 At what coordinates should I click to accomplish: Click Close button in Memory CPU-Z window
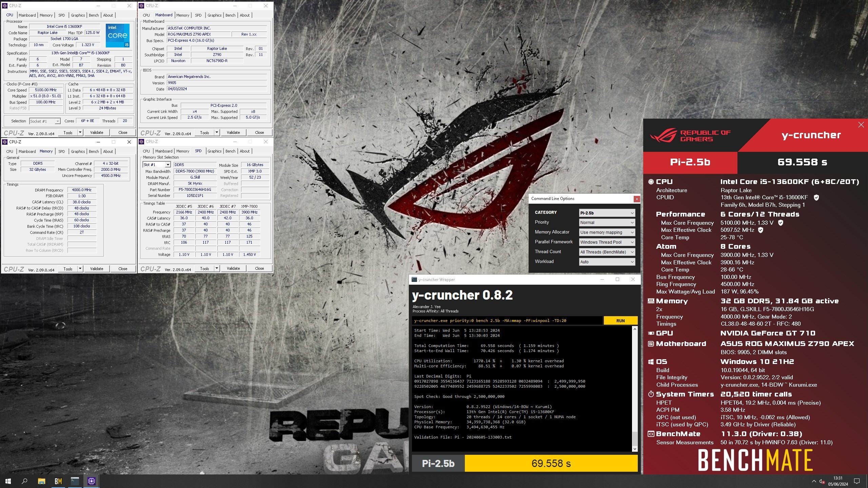tap(123, 269)
